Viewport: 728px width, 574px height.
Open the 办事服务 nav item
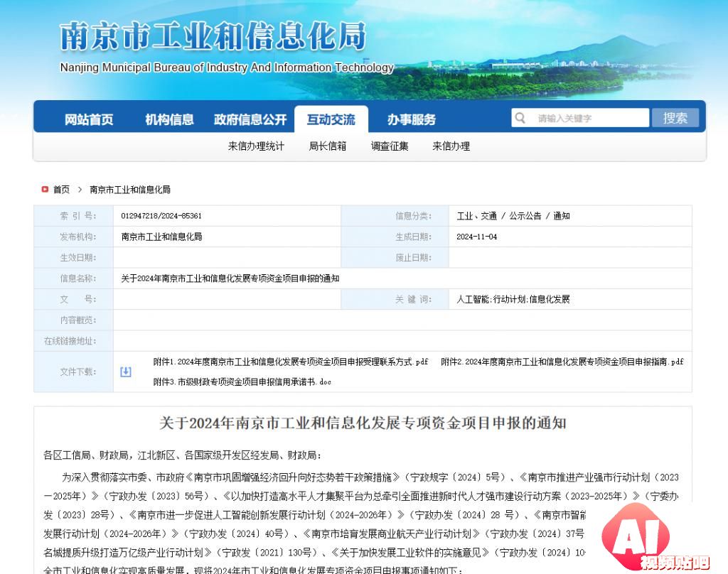(x=412, y=120)
